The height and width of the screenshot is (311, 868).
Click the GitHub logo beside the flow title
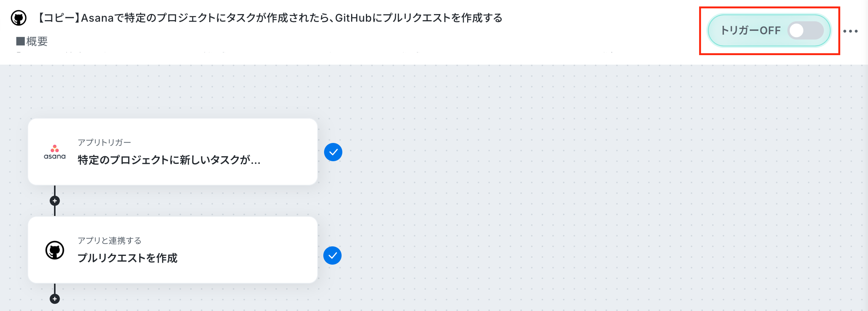(x=19, y=18)
